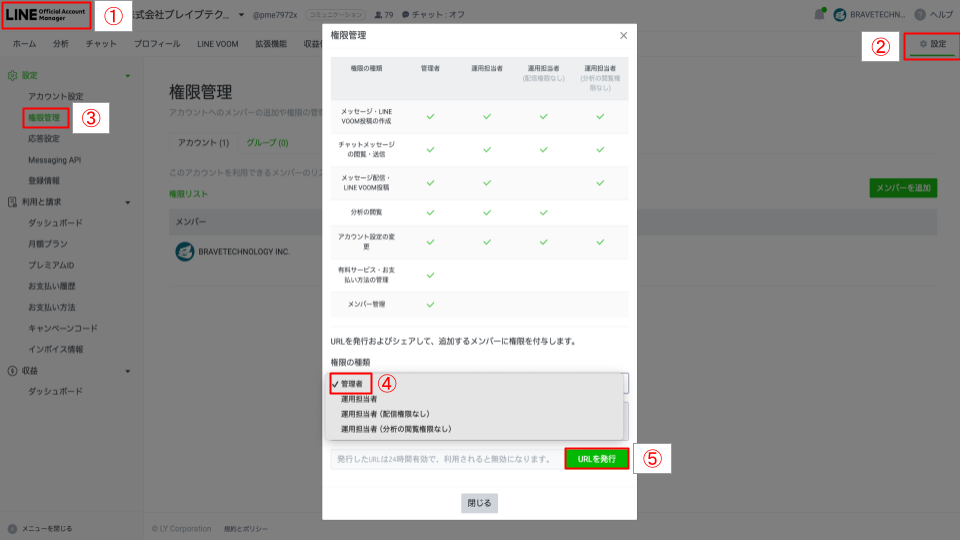Select 運用担当者（配信権限なし）option

[385, 414]
